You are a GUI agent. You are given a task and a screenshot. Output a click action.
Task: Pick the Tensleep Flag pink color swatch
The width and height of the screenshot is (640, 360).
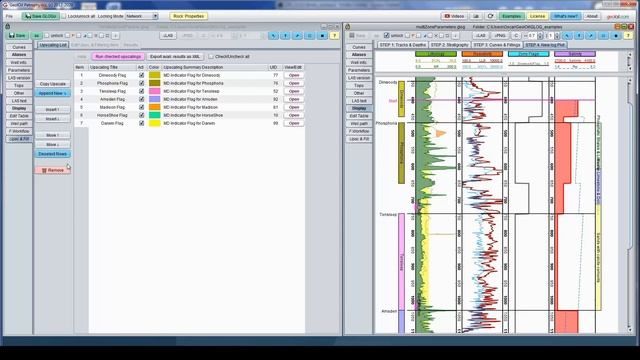coord(154,91)
